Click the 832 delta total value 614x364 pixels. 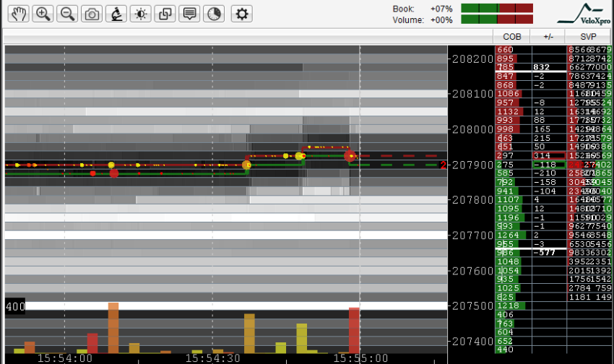(x=541, y=67)
